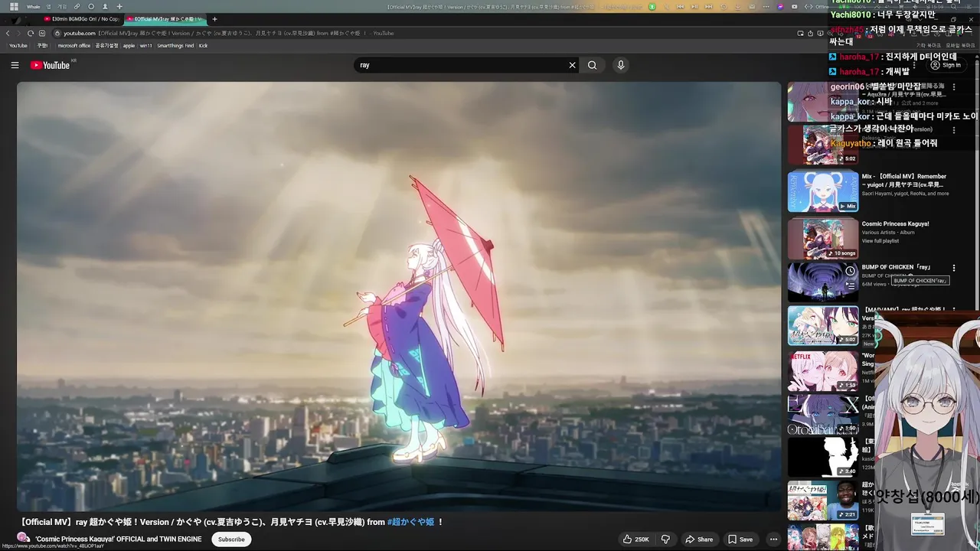Open the 5:02 suggested video thumbnail with crowd

823,145
